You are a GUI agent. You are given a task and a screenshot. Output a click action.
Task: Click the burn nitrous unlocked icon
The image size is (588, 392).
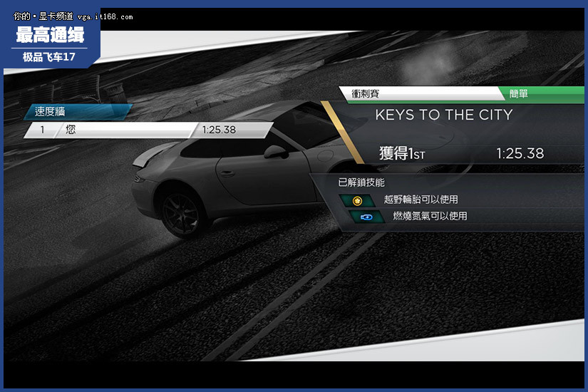[x=366, y=217]
